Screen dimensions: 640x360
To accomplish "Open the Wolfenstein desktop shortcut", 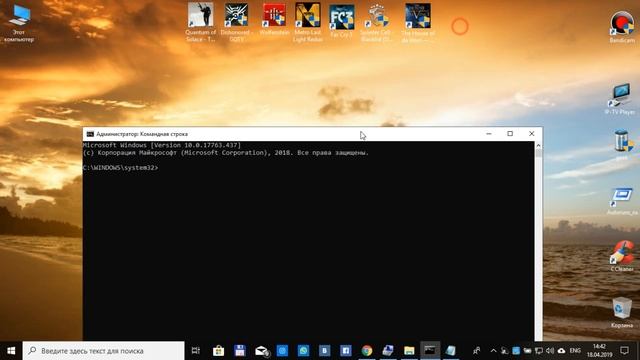I will coord(274,20).
